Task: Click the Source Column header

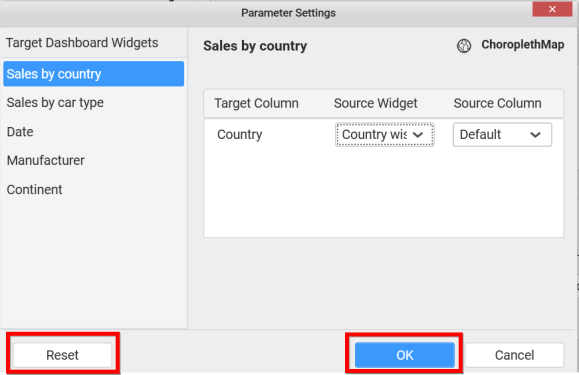Action: (x=497, y=103)
